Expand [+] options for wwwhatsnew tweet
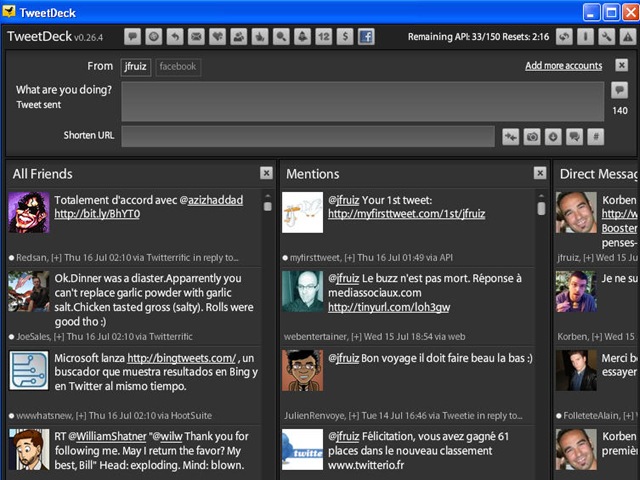This screenshot has width=640, height=480. 81,416
